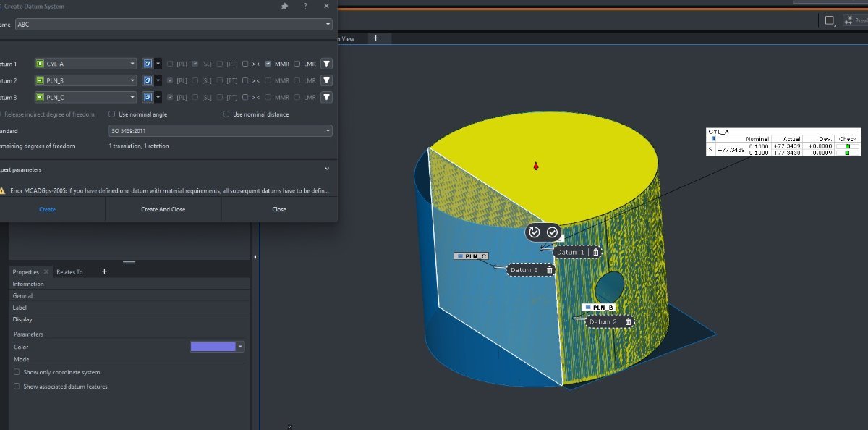Click the circular-arrow icon beside the checkmark
The image size is (868, 430).
(535, 232)
